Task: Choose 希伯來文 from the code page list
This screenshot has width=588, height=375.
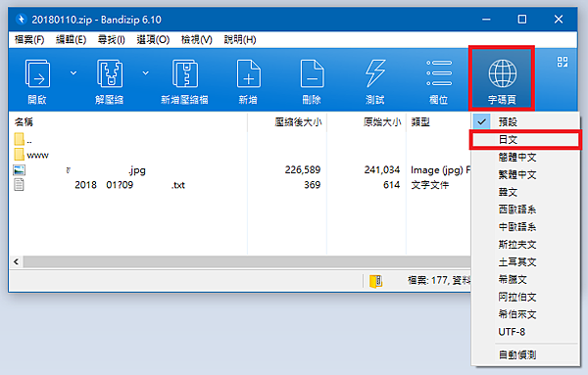Action: 525,314
